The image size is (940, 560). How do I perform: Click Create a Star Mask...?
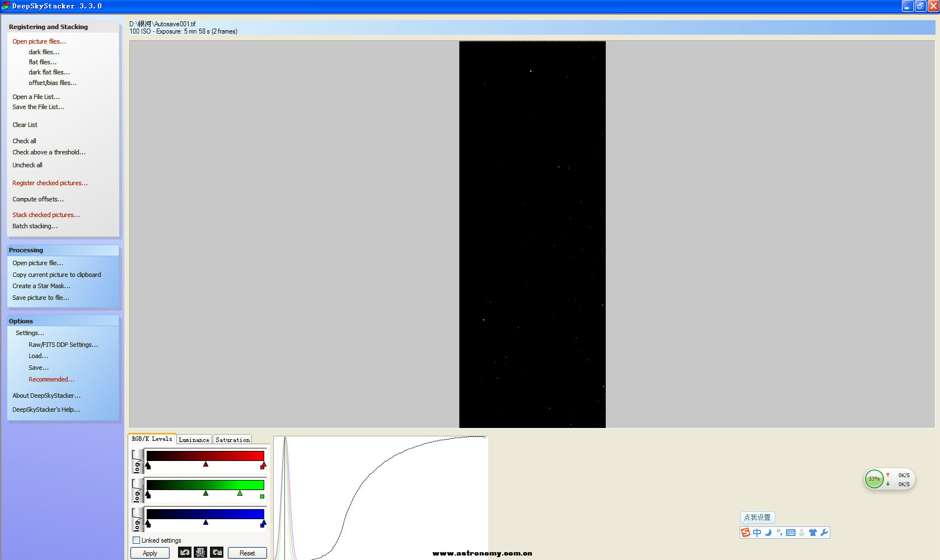[x=41, y=286]
